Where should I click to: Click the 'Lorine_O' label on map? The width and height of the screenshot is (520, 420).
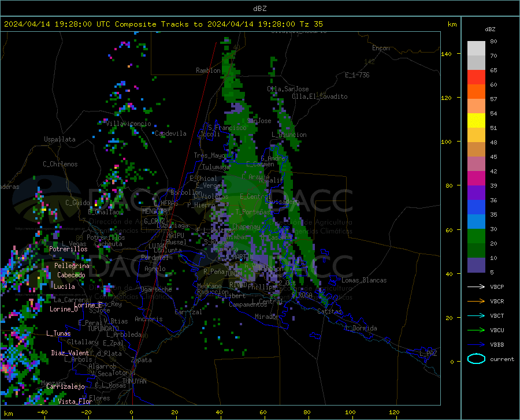click(x=64, y=309)
